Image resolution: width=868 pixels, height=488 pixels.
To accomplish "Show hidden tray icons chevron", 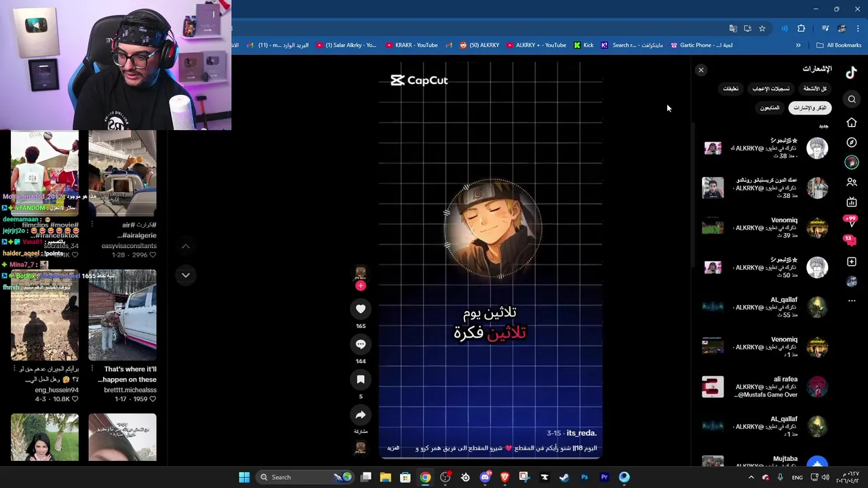I will pyautogui.click(x=751, y=477).
